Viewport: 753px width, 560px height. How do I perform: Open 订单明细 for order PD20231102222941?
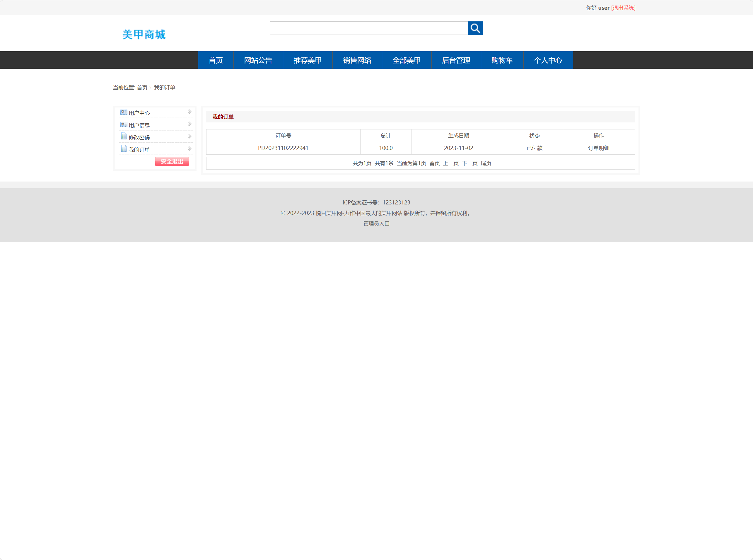598,148
